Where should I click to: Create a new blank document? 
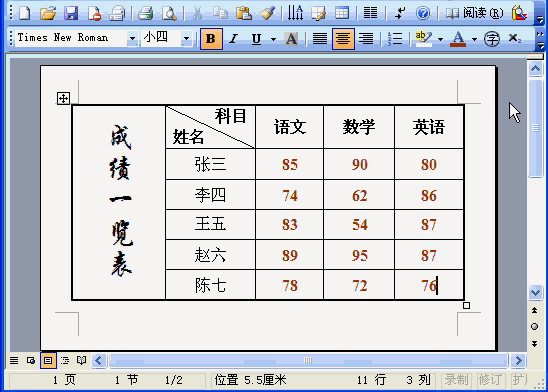click(24, 14)
